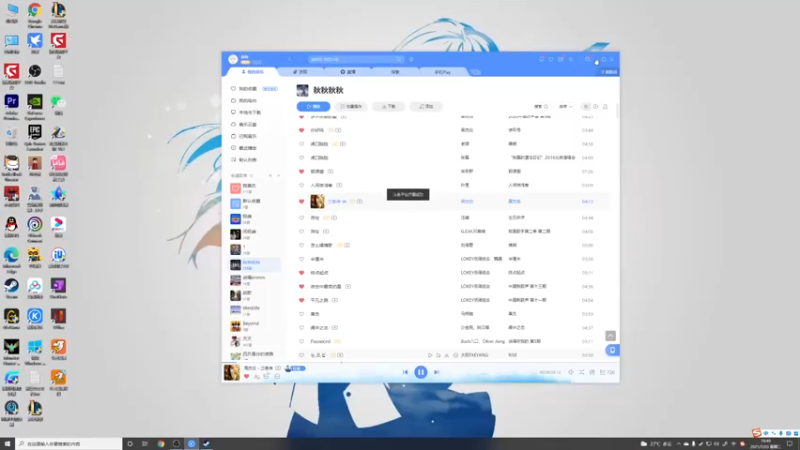Viewport: 800px width, 450px height.
Task: Locate the playing song with blue side button
Action: point(612,350)
